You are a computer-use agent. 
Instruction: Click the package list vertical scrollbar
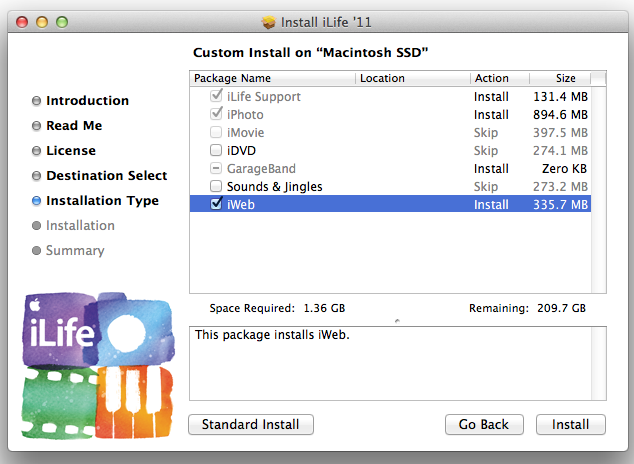point(598,190)
